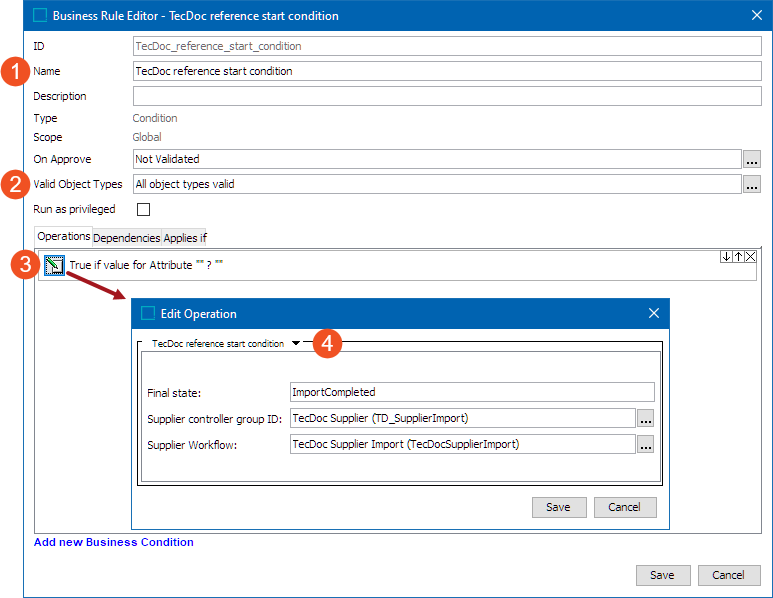Click the Add new Business Condition link
This screenshot has height=598, width=773.
point(114,542)
